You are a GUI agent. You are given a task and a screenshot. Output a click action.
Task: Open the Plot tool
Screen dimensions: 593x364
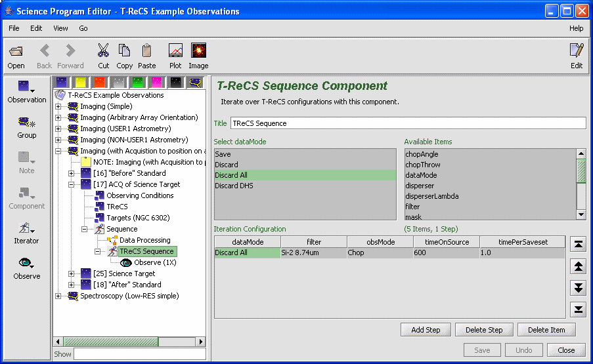pos(175,51)
